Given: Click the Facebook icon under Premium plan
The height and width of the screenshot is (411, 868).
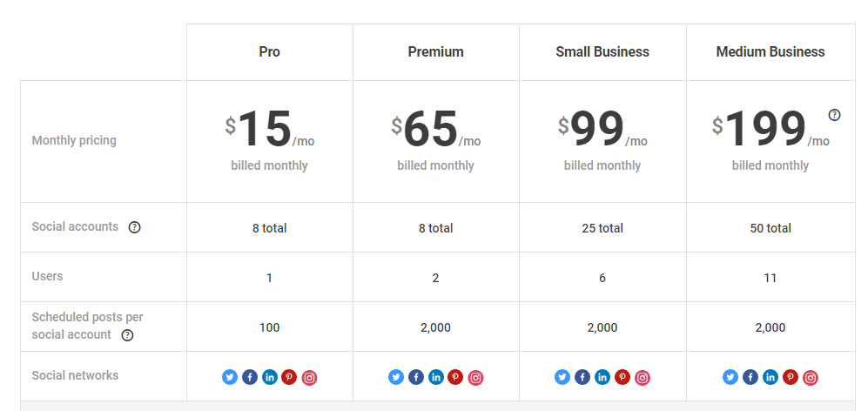Looking at the screenshot, I should click(x=416, y=377).
